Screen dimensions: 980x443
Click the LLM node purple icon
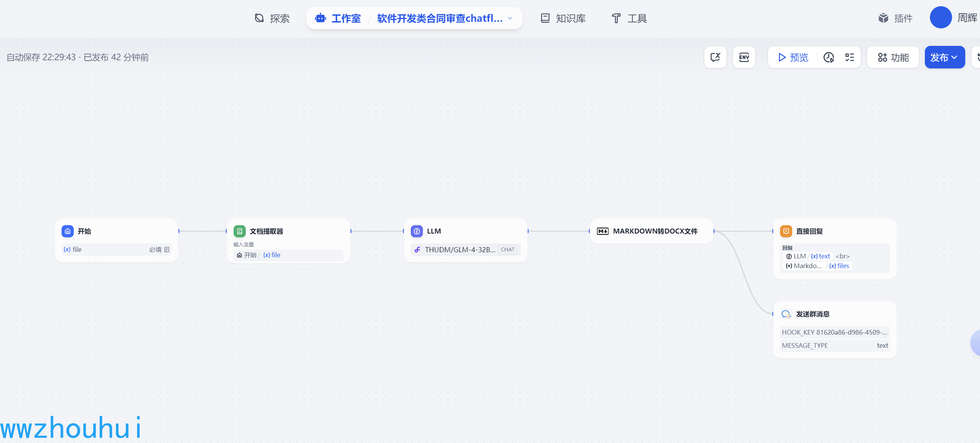pyautogui.click(x=417, y=231)
